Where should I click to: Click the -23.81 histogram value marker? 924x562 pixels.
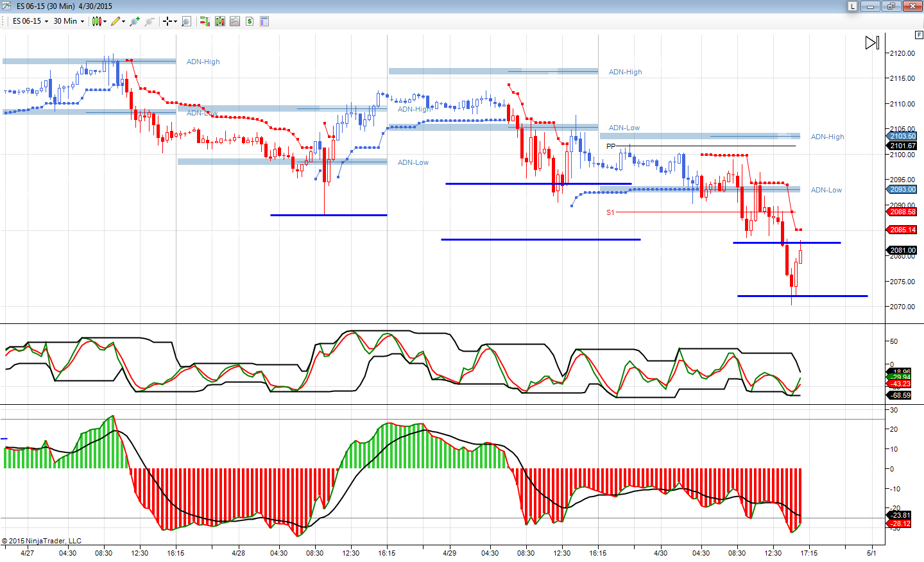click(900, 515)
